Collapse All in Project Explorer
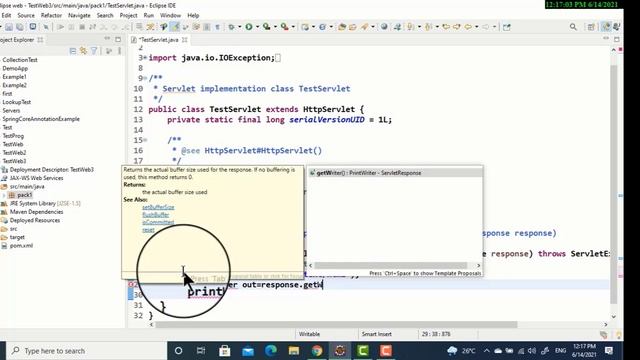This screenshot has height=360, width=640. 73,51
